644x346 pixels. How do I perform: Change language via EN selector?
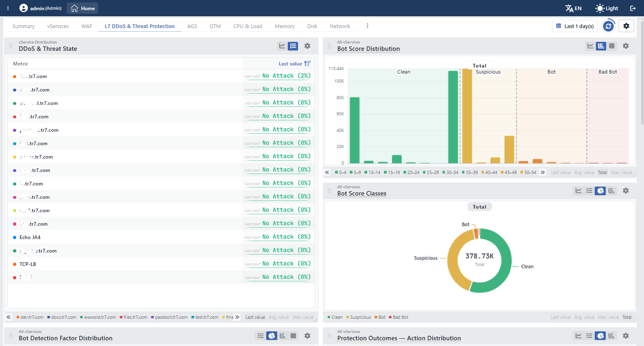(573, 8)
